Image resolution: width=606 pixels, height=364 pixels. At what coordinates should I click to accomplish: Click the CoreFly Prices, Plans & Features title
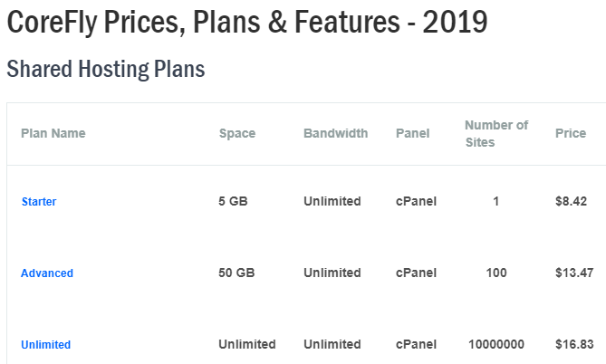247,24
